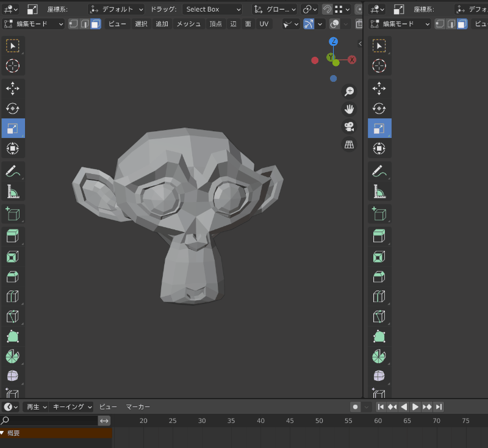Enable edge select mode in right viewport
Image resolution: width=488 pixels, height=448 pixels.
click(451, 24)
